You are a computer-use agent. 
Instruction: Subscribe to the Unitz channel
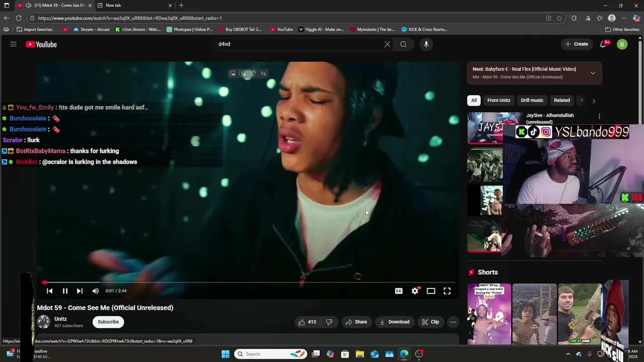pos(108,322)
